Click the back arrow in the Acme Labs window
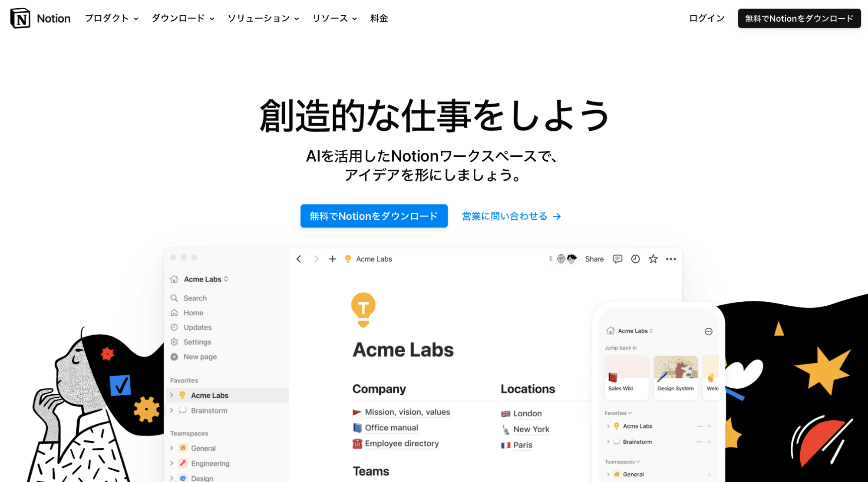This screenshot has height=482, width=868. tap(299, 259)
